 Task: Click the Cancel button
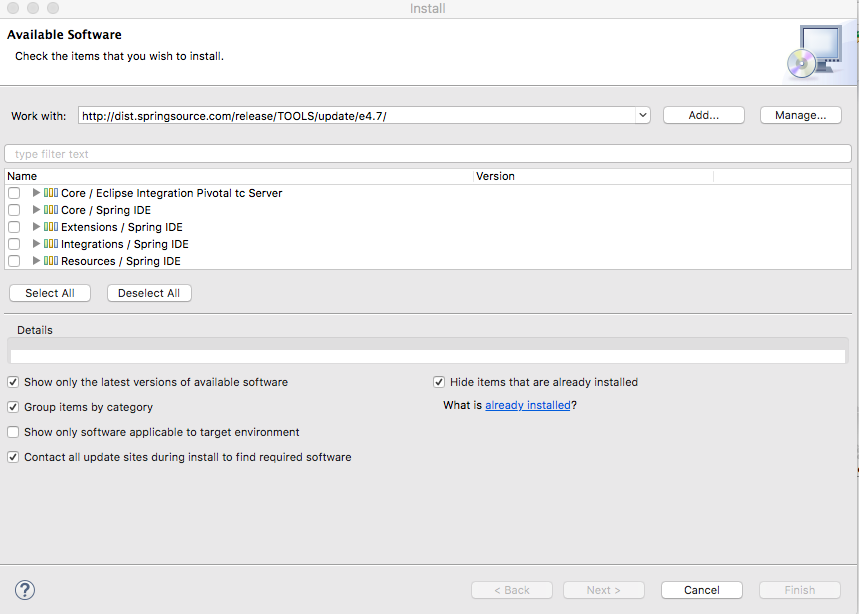pos(701,590)
